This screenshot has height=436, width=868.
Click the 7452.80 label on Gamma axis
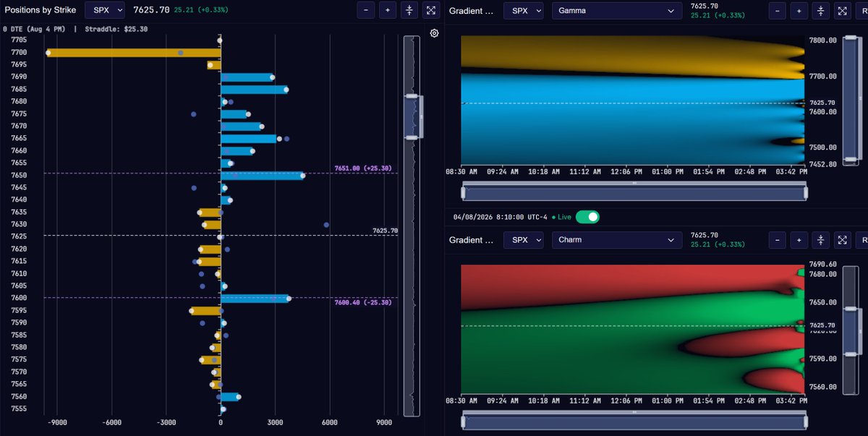(x=823, y=164)
